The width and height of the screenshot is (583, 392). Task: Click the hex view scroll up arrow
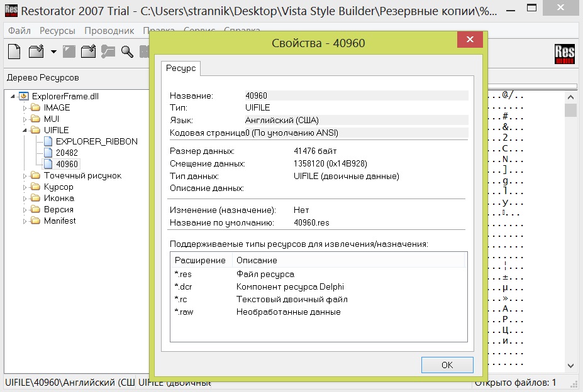pos(570,97)
